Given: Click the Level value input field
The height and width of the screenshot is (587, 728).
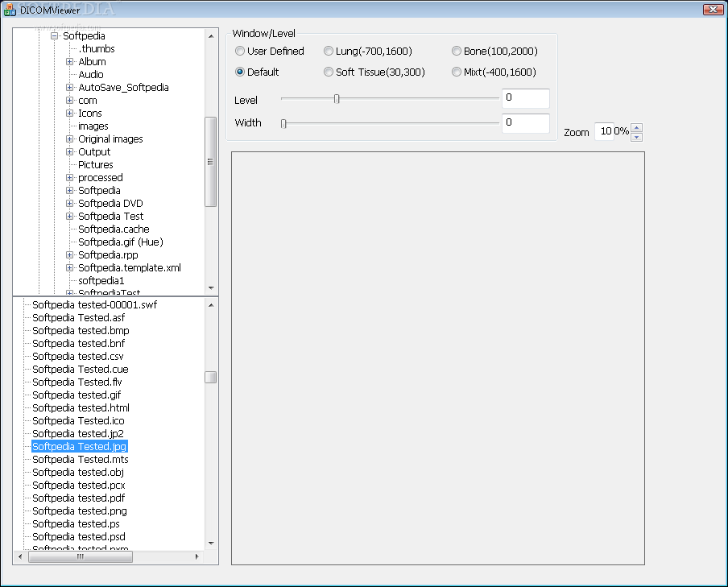Looking at the screenshot, I should coord(526,98).
